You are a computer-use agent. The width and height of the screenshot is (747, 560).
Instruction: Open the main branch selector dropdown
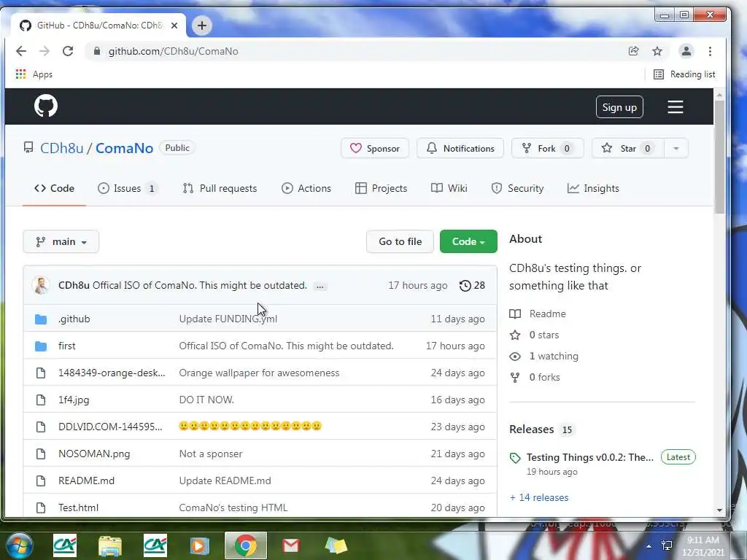pyautogui.click(x=61, y=241)
